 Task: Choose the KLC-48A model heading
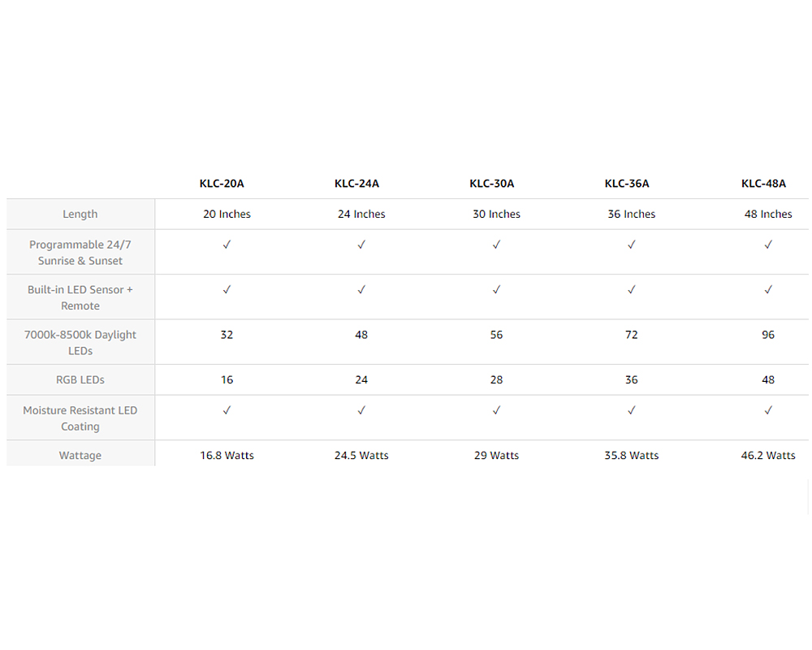pos(763,184)
